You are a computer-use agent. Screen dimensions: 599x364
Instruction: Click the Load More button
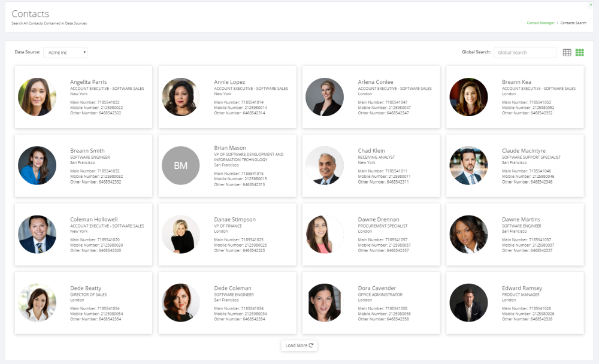pyautogui.click(x=299, y=345)
